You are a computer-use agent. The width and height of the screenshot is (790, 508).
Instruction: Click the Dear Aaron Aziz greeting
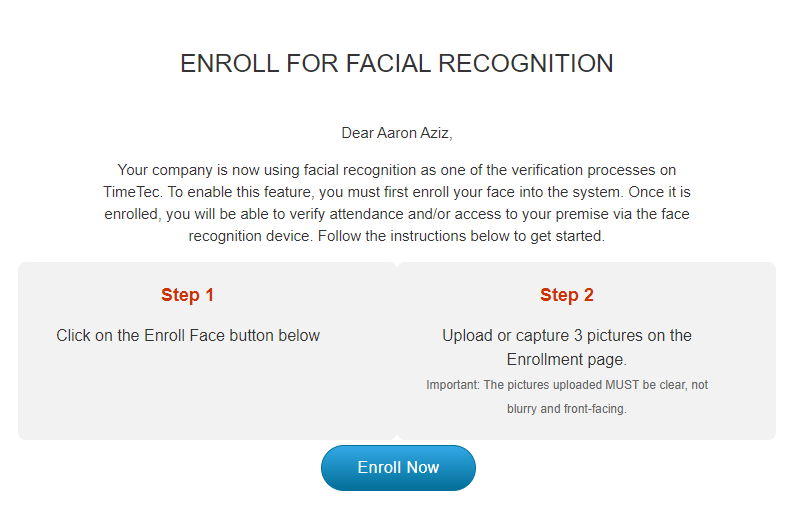click(x=397, y=133)
